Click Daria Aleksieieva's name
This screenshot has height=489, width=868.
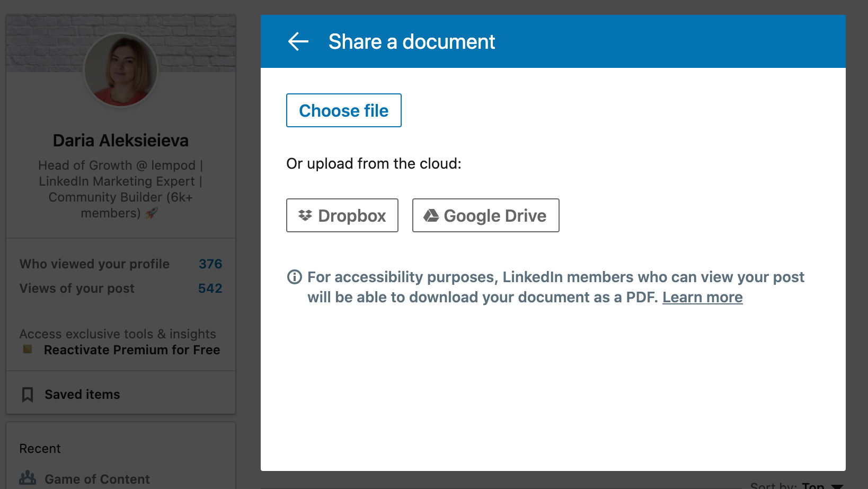pyautogui.click(x=120, y=140)
